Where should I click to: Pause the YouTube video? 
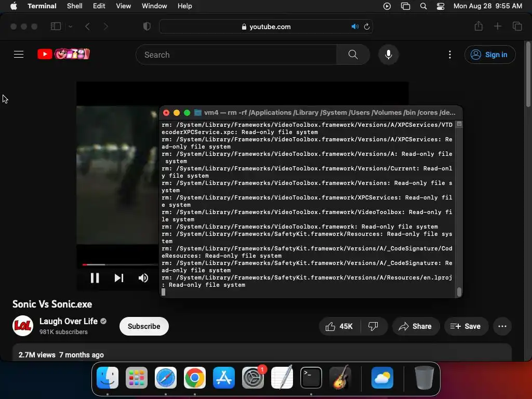[95, 278]
